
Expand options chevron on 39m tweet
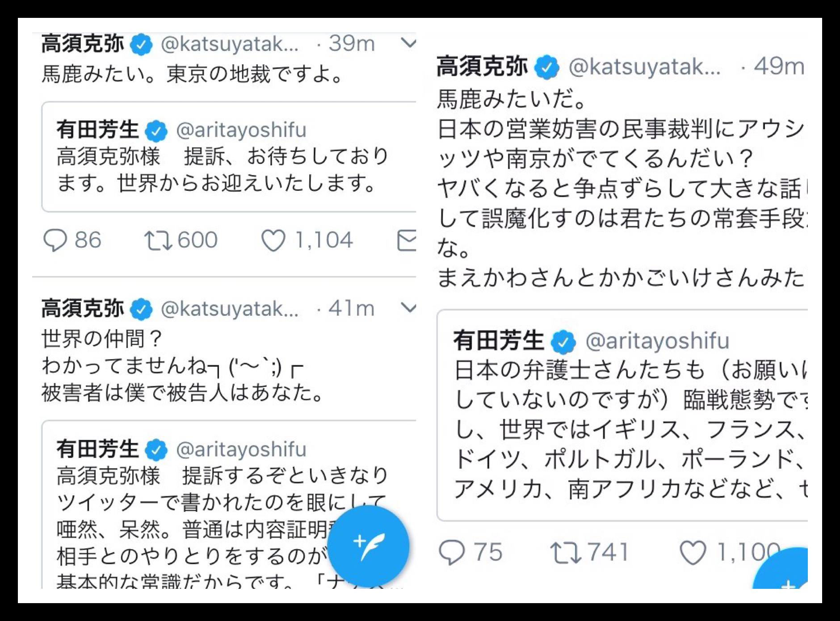pos(408,43)
